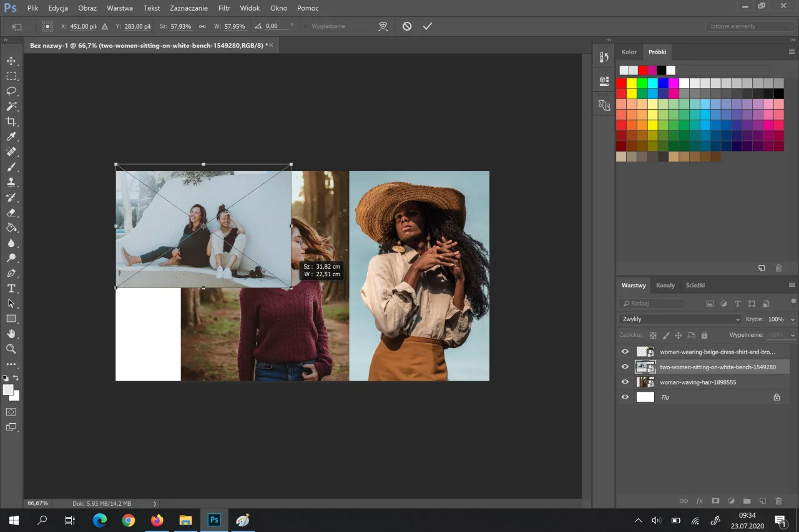This screenshot has width=799, height=532.
Task: Select the Eyedropper tool
Action: (x=11, y=137)
